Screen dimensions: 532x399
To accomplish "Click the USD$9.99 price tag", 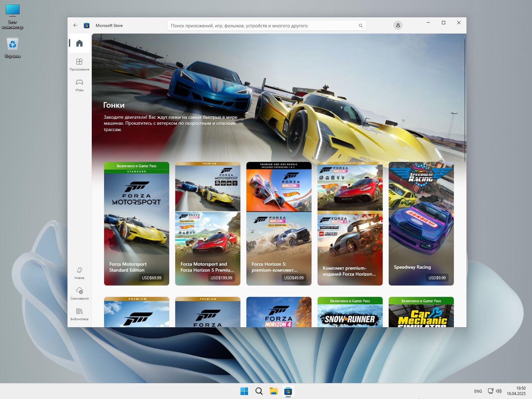I will 437,278.
